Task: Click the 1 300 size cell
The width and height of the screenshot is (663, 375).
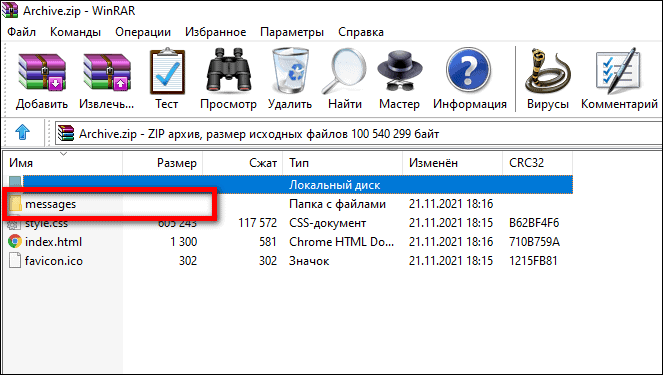Action: (184, 242)
